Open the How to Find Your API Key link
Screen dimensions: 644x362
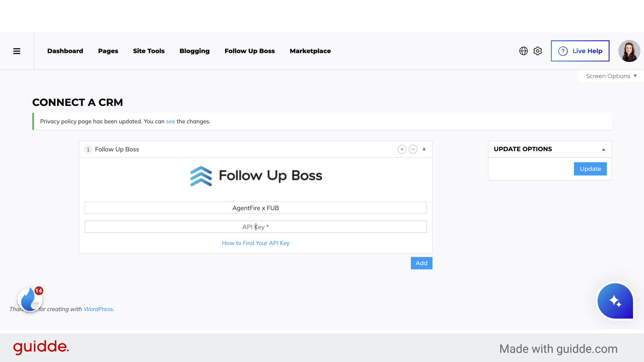(256, 243)
